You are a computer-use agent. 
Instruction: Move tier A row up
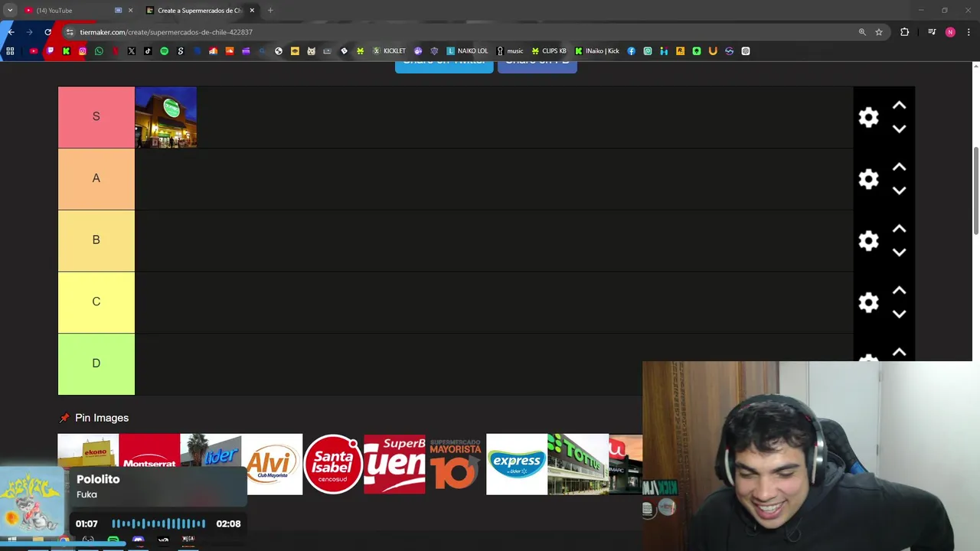point(899,167)
